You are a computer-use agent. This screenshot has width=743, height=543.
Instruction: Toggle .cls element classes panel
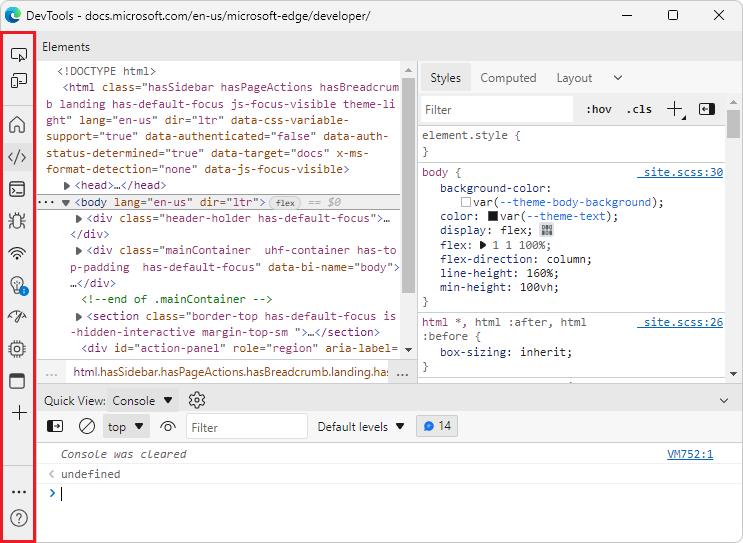[x=639, y=109]
